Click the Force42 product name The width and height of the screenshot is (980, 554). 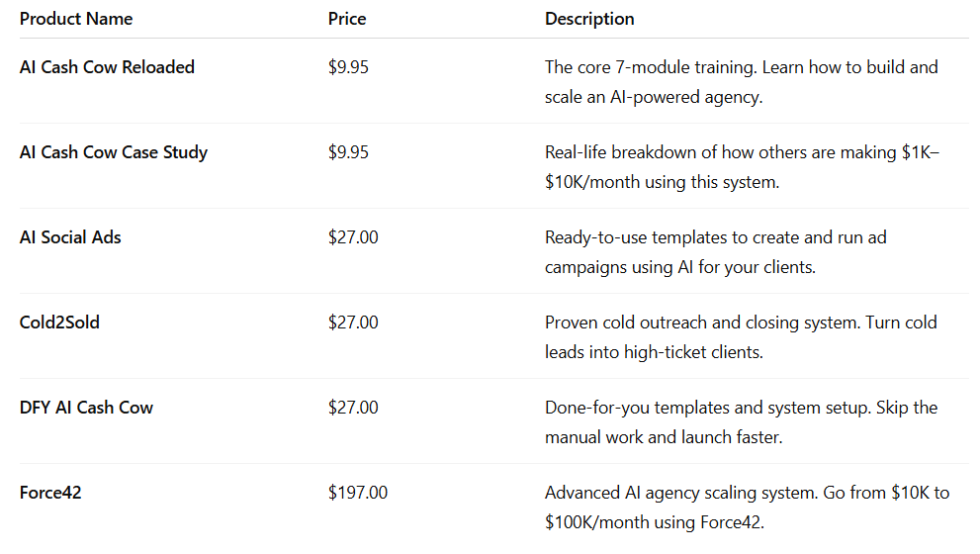[50, 493]
